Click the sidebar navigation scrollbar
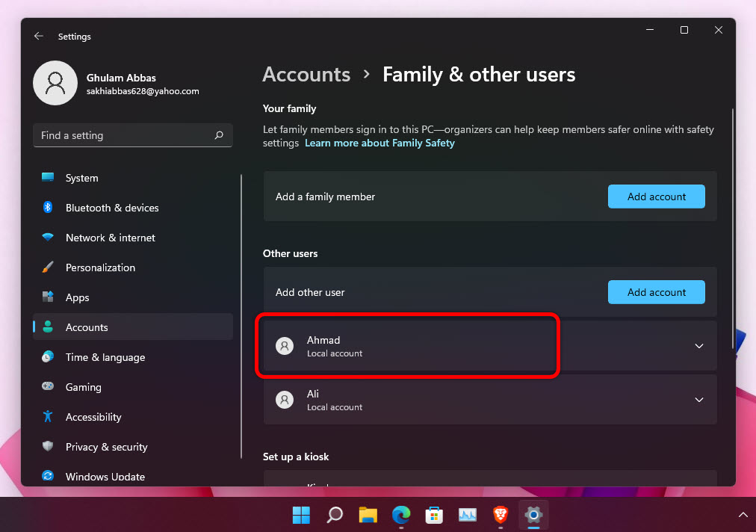The height and width of the screenshot is (532, 756). coord(241,316)
